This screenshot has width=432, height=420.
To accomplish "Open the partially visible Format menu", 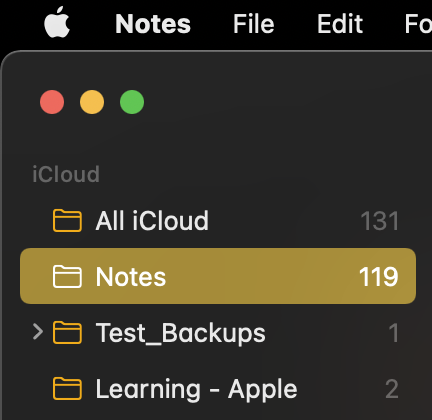I will point(418,24).
